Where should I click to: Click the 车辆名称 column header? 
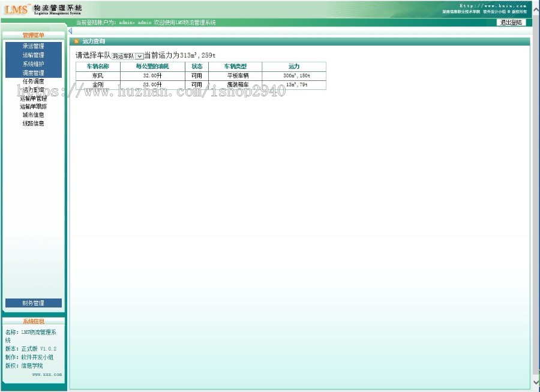tap(98, 67)
